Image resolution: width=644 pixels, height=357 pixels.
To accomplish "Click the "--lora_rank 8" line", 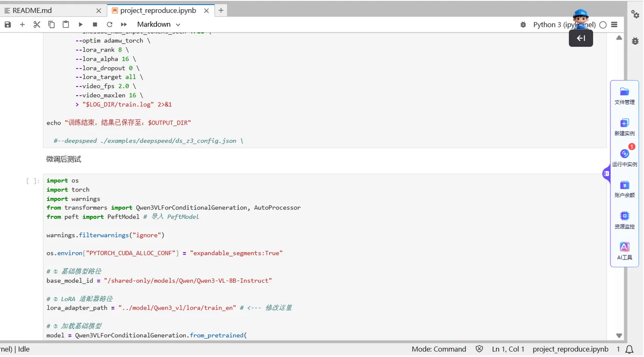I will [102, 50].
